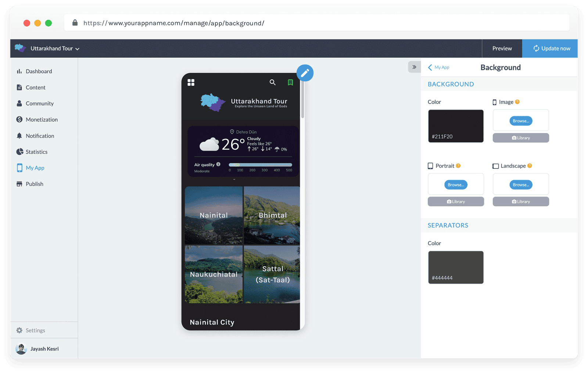Open the Dashboard menu item

39,71
